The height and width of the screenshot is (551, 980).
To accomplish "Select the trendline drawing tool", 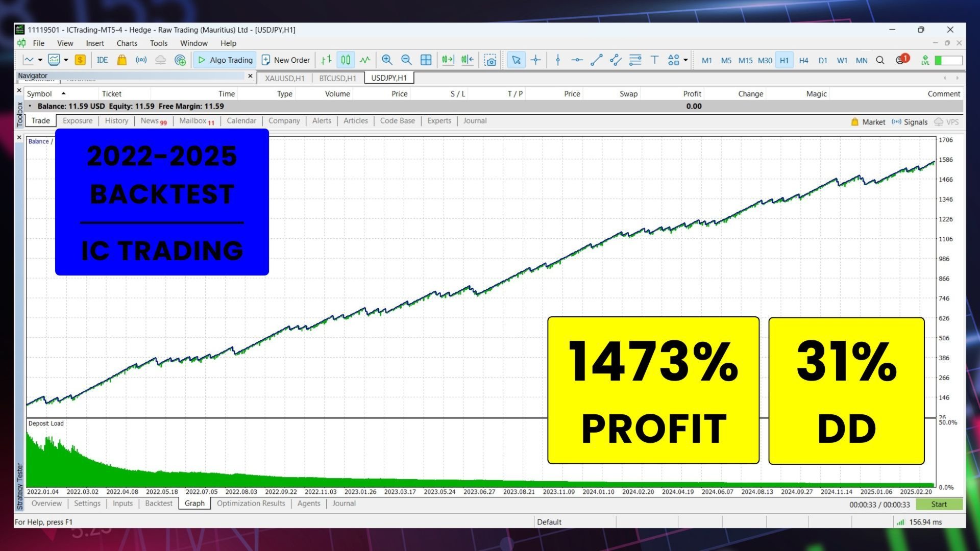I will (x=596, y=60).
